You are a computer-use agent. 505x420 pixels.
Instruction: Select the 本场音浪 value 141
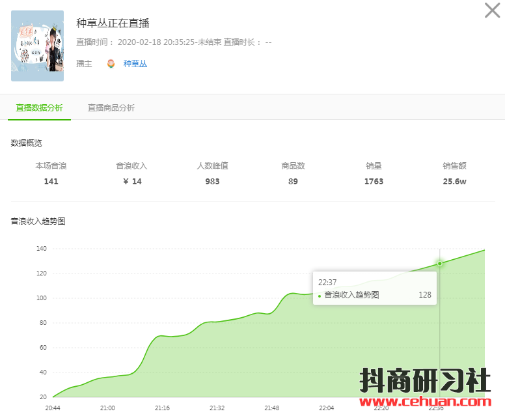[51, 182]
